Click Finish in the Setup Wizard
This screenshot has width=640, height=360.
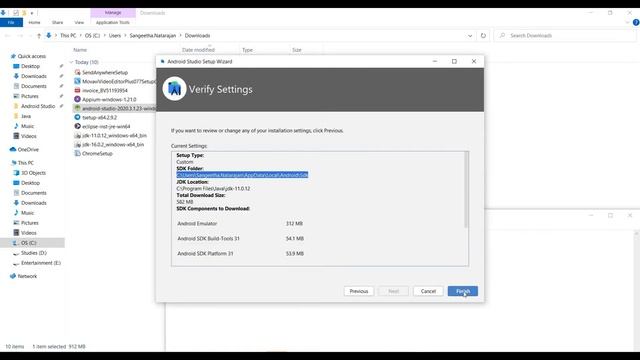point(462,291)
